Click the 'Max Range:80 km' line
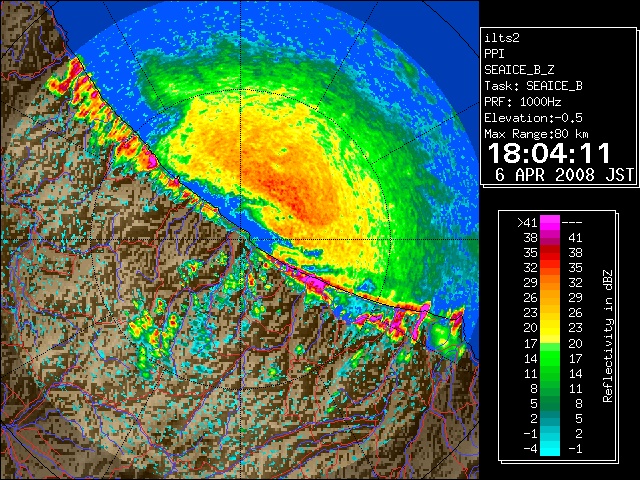The width and height of the screenshot is (640, 480). click(536, 134)
